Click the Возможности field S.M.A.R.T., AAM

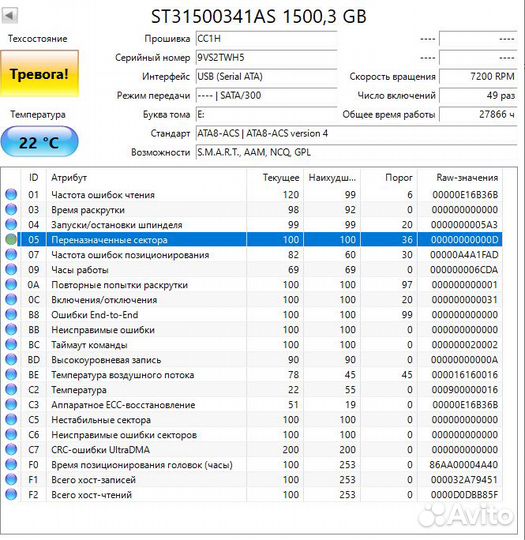(357, 152)
